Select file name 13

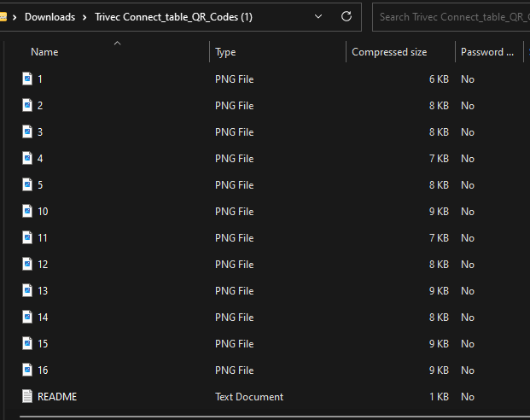tap(43, 291)
